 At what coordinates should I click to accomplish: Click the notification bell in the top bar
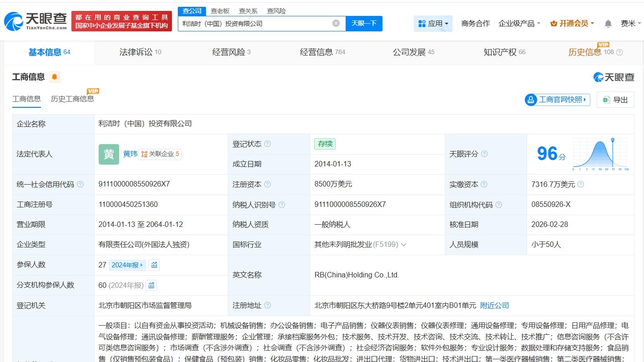click(x=608, y=23)
